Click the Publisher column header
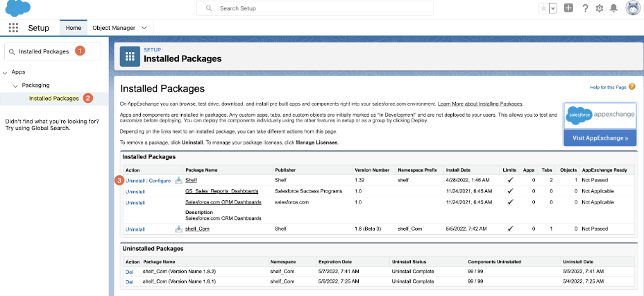Screen dimensions: 644x296 pyautogui.click(x=285, y=170)
